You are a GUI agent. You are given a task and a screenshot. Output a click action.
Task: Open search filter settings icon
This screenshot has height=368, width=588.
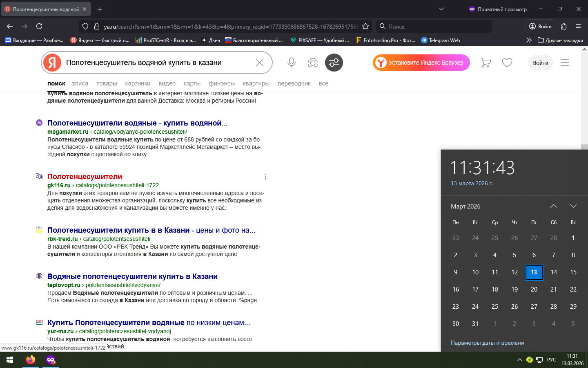click(334, 63)
